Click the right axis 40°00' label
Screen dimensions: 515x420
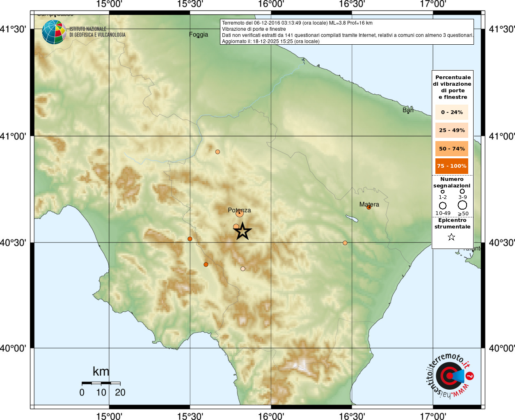click(501, 348)
